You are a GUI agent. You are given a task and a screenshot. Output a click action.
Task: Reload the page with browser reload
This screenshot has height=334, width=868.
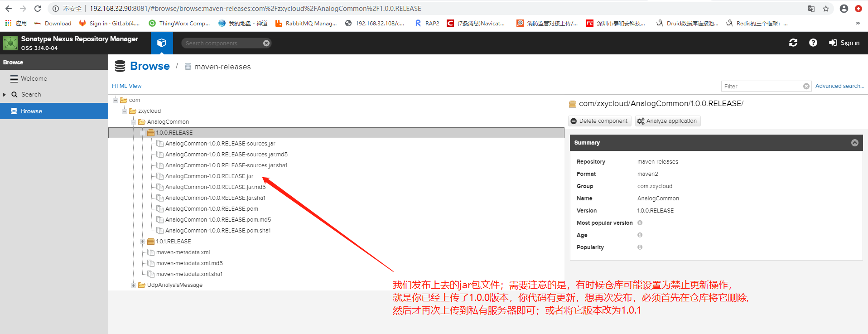[x=38, y=9]
